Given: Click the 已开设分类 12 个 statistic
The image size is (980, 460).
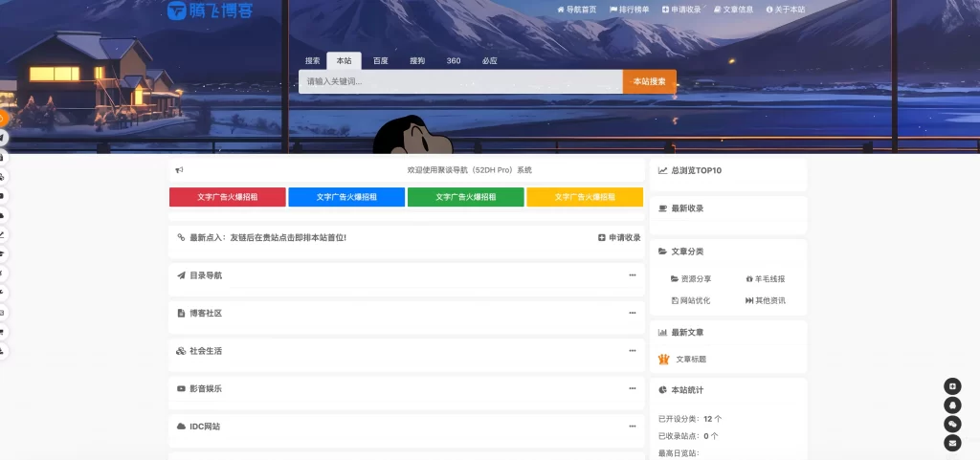Looking at the screenshot, I should (x=690, y=419).
